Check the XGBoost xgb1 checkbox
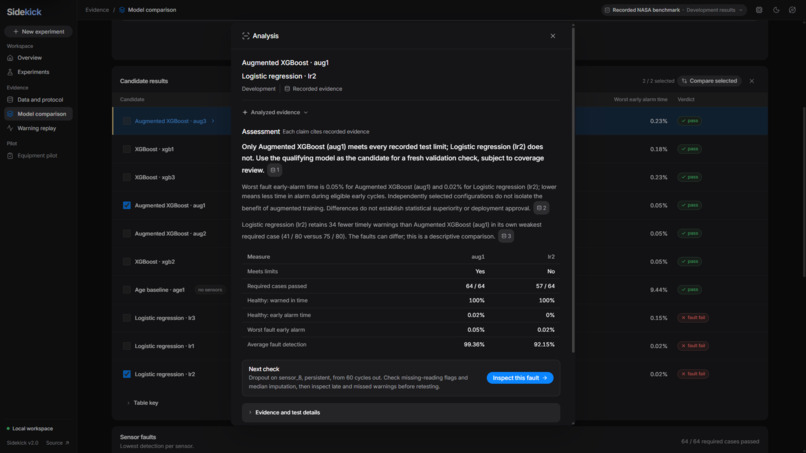 click(126, 150)
